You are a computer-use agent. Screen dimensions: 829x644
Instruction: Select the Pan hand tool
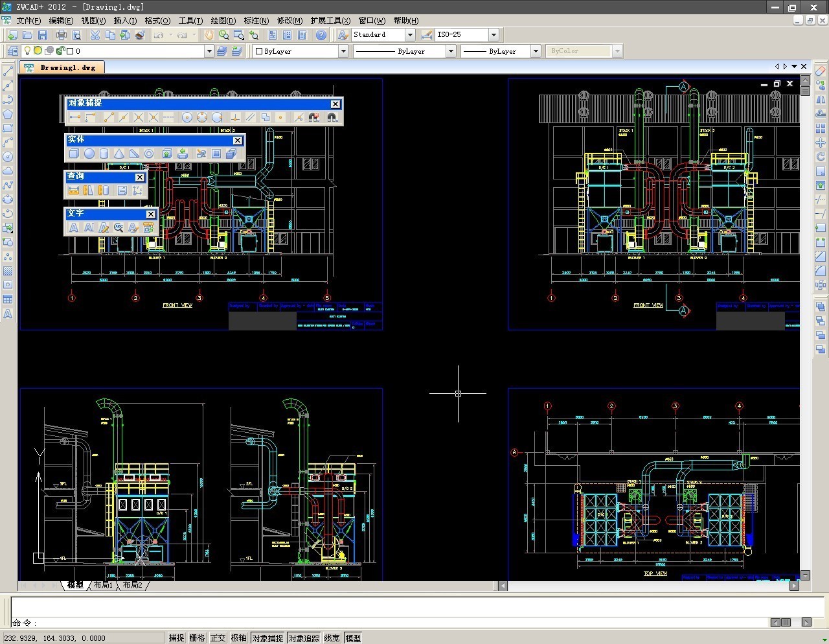click(x=209, y=35)
